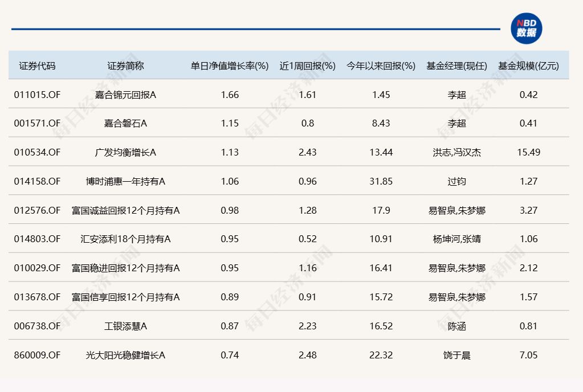583x392 pixels.
Task: Click fund manager 陈涵
Action: point(456,326)
